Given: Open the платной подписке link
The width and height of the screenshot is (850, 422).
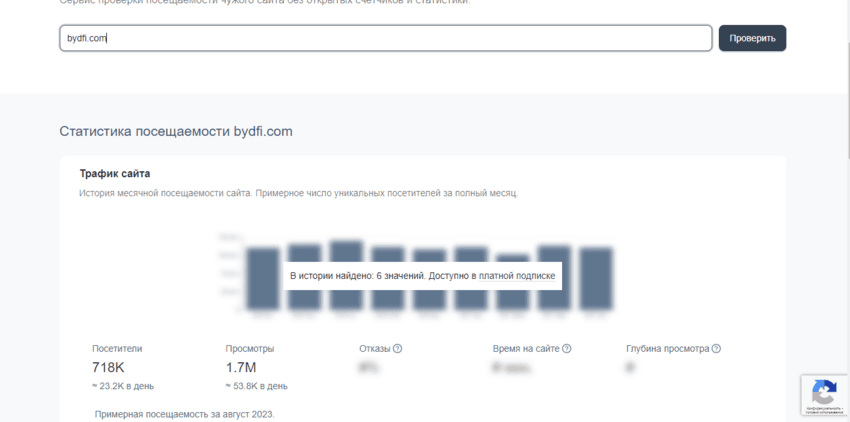Looking at the screenshot, I should [x=517, y=275].
